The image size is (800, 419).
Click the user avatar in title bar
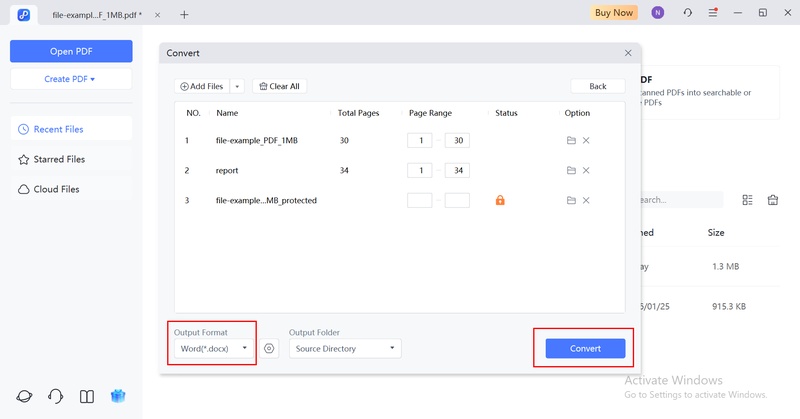(657, 13)
